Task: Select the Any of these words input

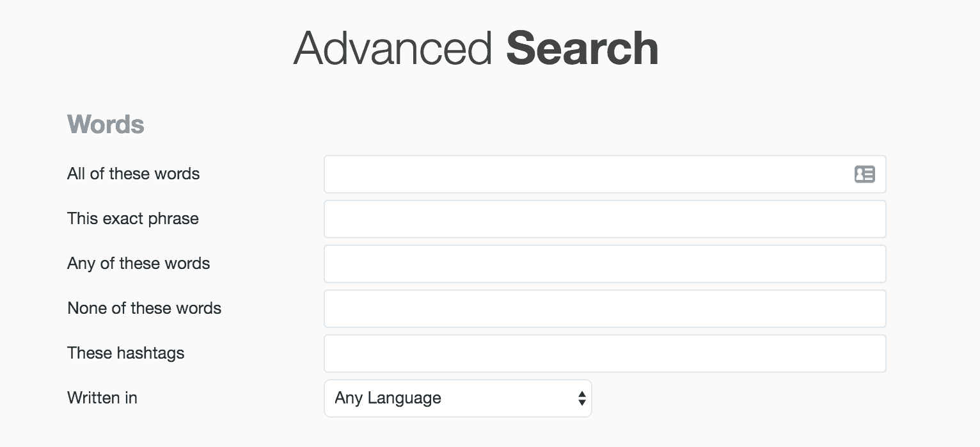Action: pos(605,264)
